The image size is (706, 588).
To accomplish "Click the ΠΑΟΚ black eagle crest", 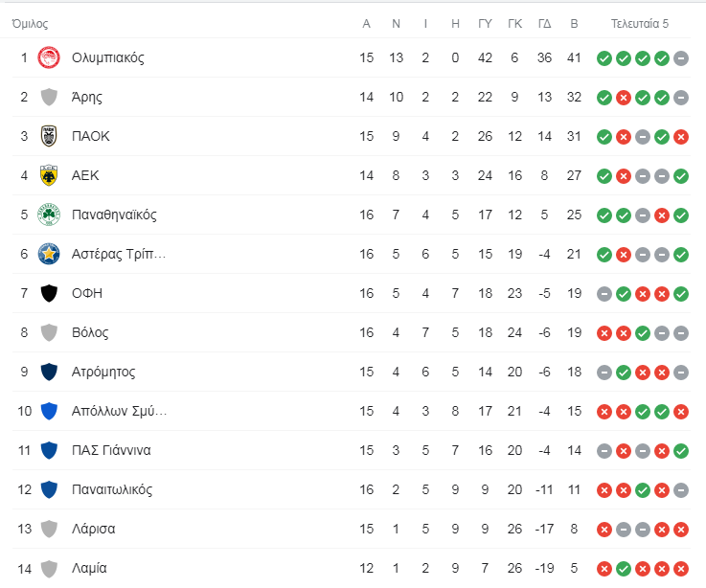I will (x=49, y=136).
